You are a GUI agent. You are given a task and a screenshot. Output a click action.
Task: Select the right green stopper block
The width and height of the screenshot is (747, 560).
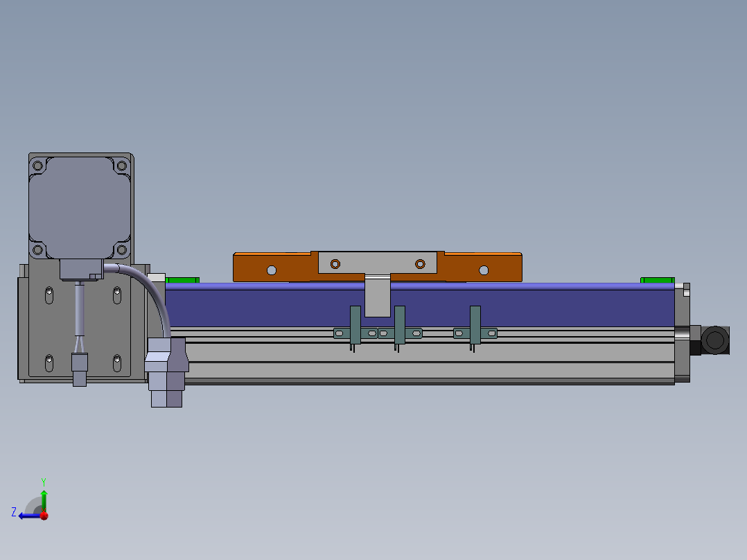tap(658, 280)
